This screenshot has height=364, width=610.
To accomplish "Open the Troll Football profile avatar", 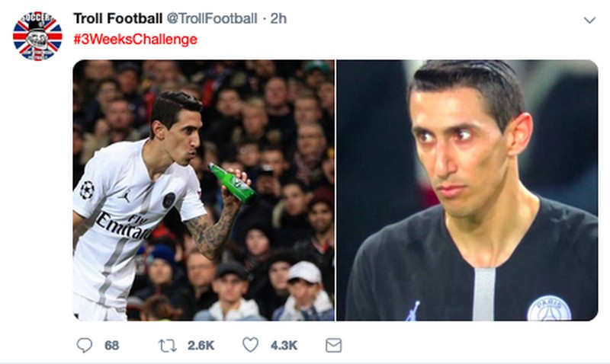I will pos(37,36).
